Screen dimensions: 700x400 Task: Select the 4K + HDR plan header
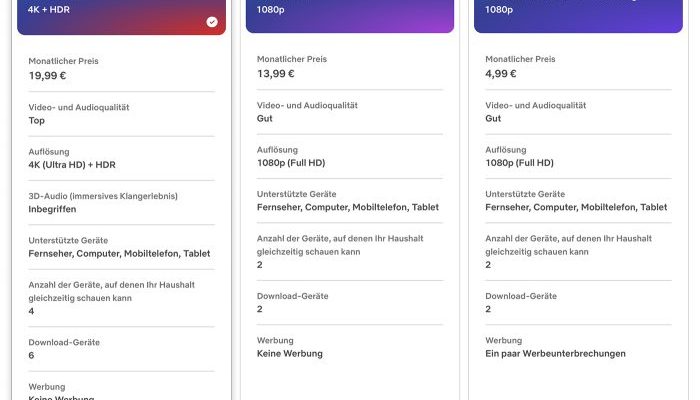coord(121,17)
